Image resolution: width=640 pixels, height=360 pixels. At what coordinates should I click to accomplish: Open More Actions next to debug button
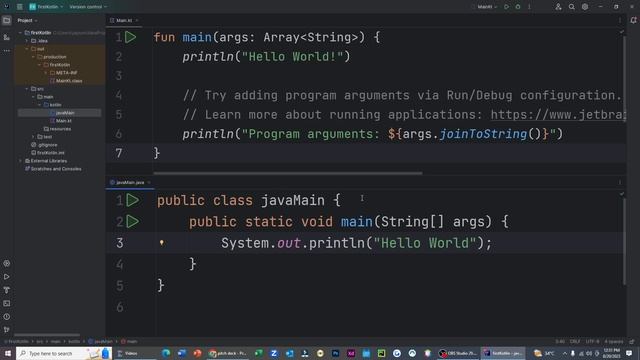tap(529, 7)
